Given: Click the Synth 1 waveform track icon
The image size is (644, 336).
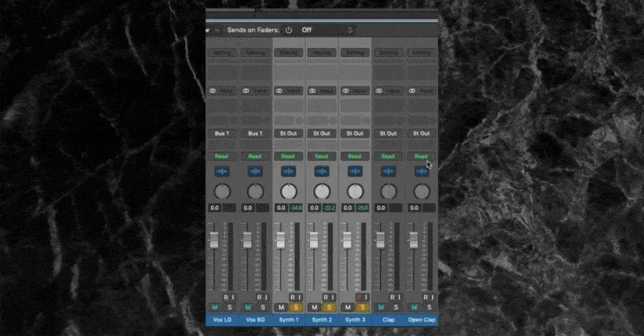Looking at the screenshot, I should coord(288,172).
